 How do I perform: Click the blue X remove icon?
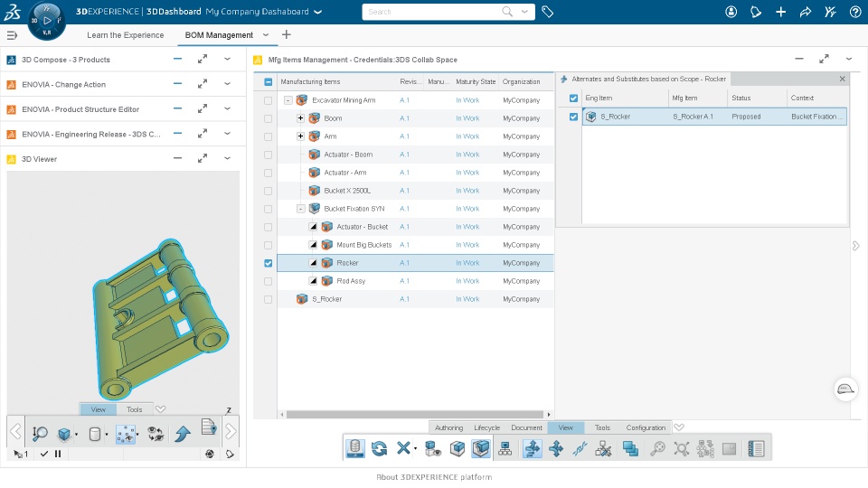tap(403, 448)
